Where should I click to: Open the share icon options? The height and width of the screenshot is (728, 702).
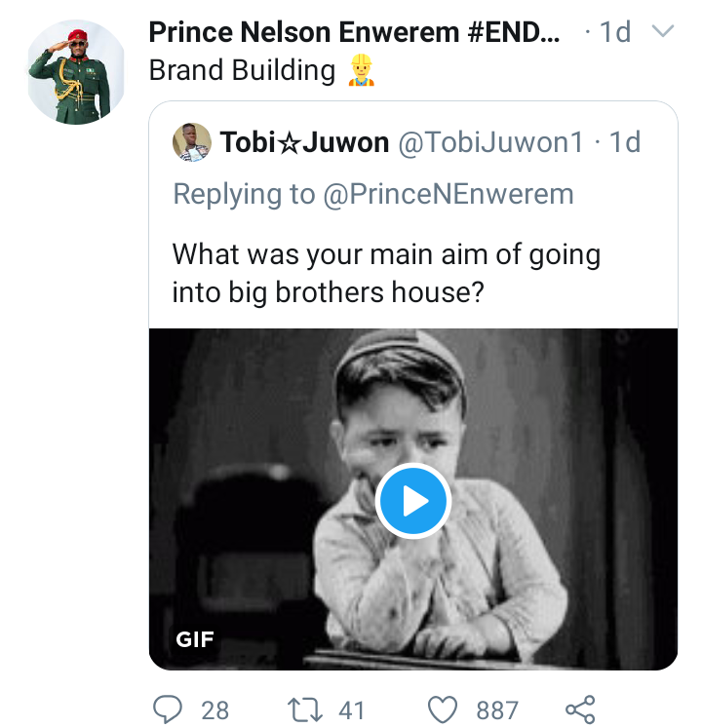[x=580, y=709]
